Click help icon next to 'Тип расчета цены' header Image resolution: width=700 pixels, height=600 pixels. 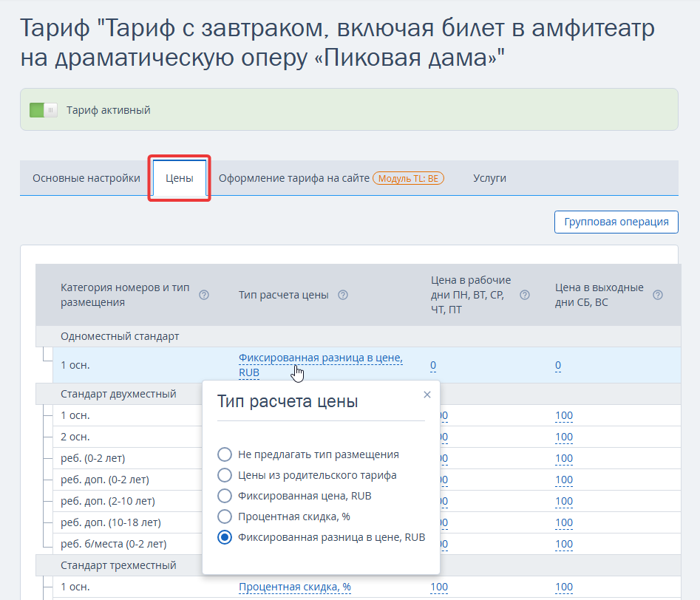[x=343, y=295]
